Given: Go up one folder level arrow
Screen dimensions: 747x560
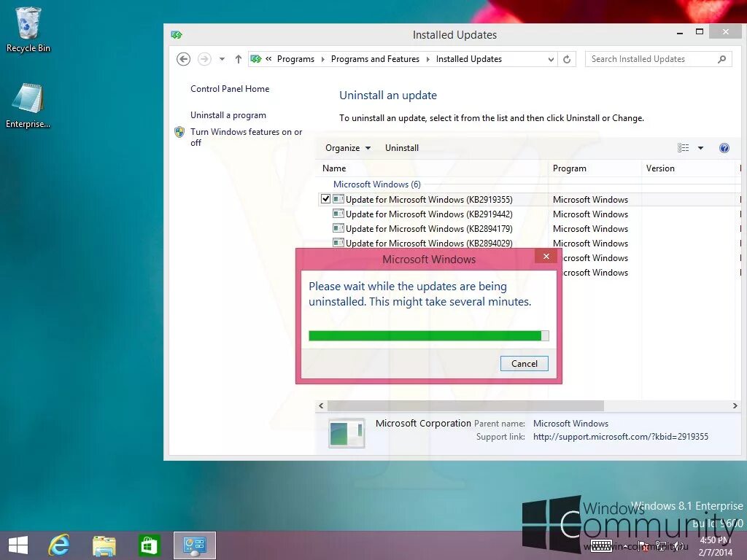Looking at the screenshot, I should (239, 59).
